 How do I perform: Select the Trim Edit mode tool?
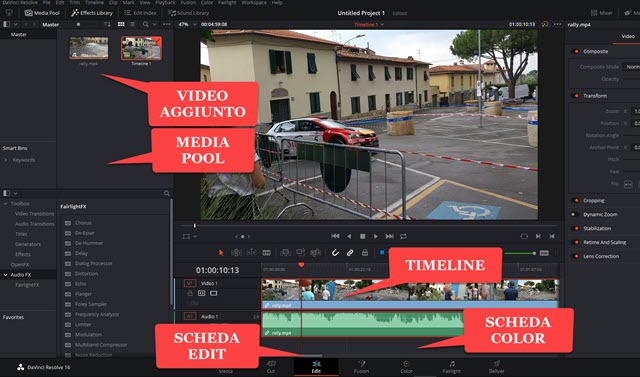coord(236,253)
